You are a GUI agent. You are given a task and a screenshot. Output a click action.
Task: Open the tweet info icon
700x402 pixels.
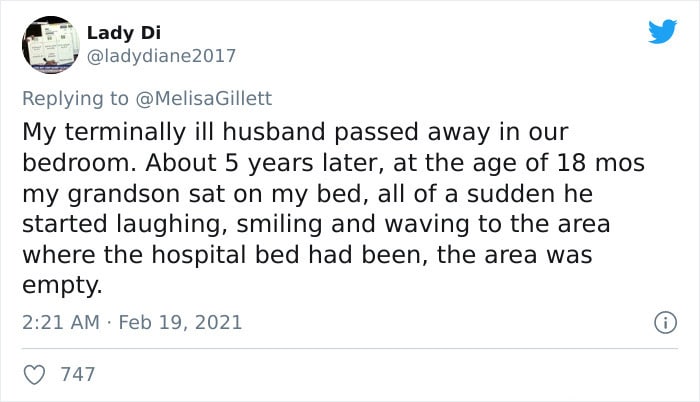pyautogui.click(x=665, y=322)
